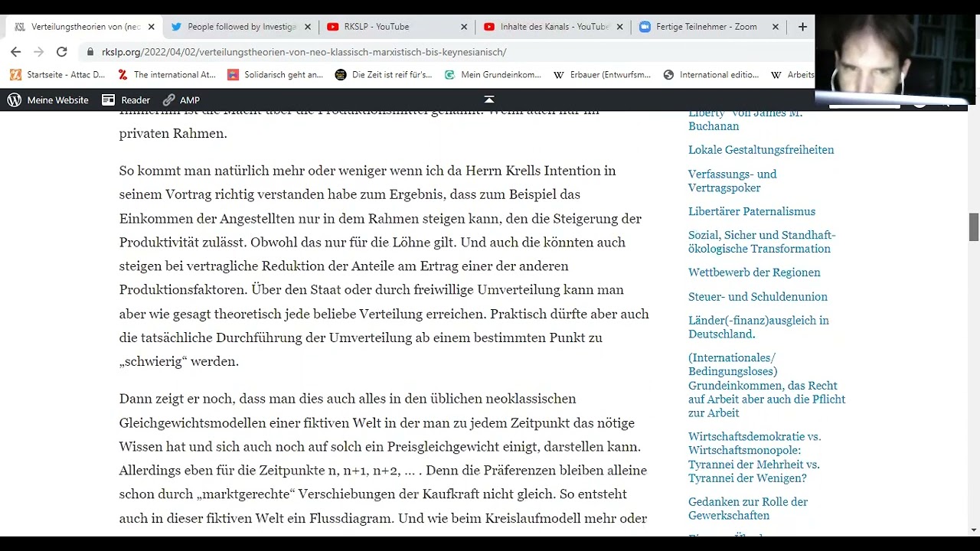Open Meine Website in the admin bar

(57, 99)
